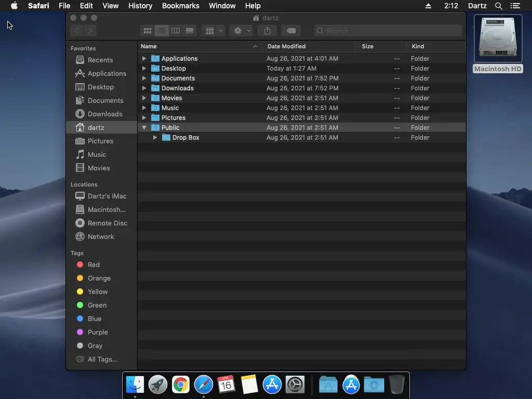Collapse the Public folder
This screenshot has width=532, height=399.
point(144,128)
